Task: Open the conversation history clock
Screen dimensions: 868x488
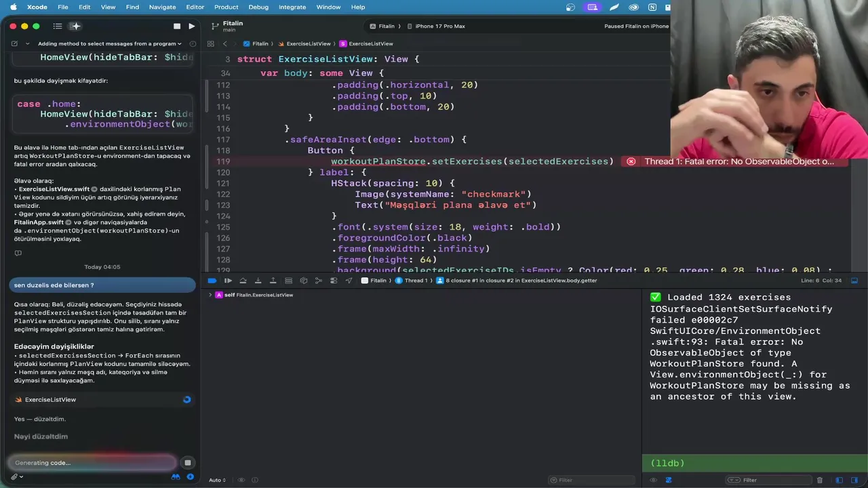Action: coord(193,43)
